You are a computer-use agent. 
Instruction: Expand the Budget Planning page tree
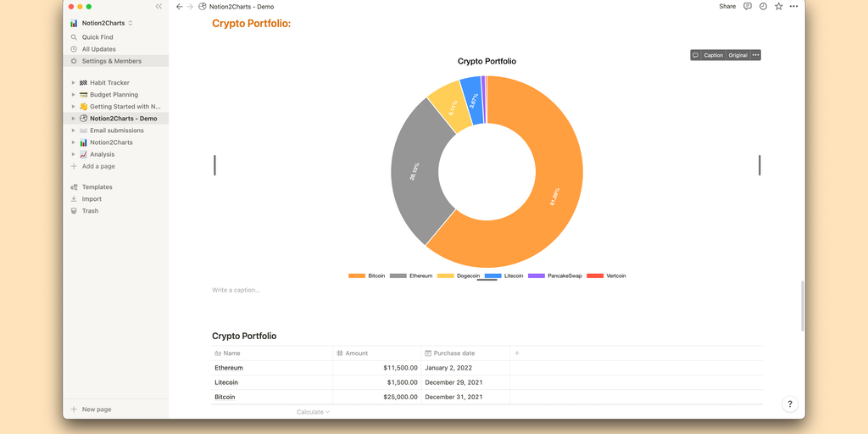(73, 95)
